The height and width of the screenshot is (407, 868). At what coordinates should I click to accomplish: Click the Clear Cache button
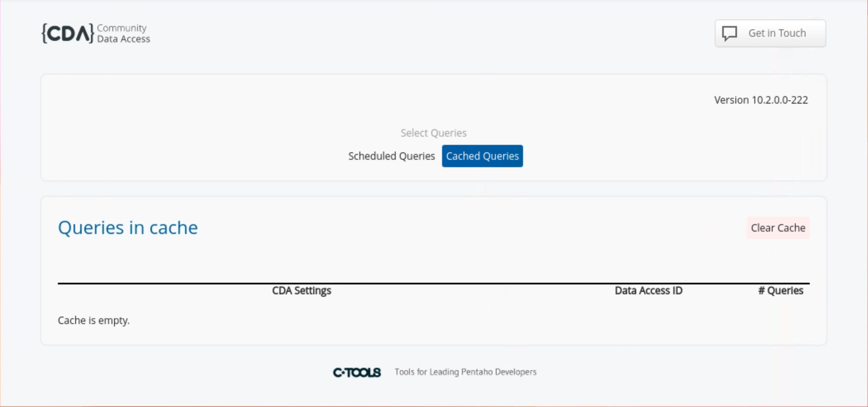[x=778, y=228]
